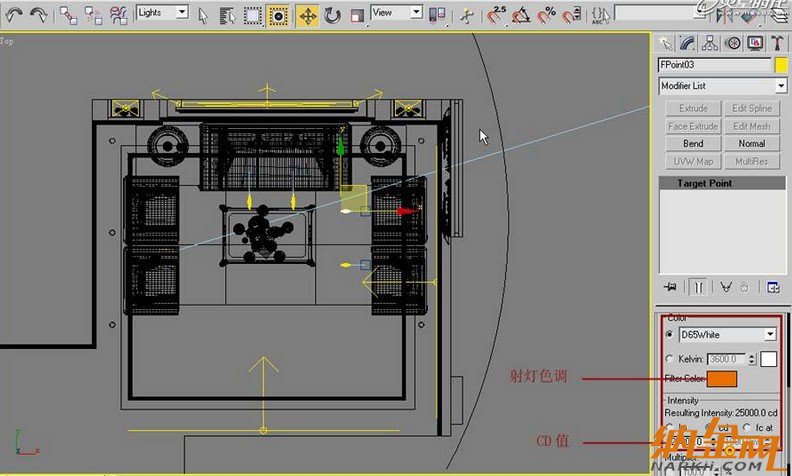Switch to the Modify panel tab
Viewport: 792px width, 476px height.
pos(687,43)
